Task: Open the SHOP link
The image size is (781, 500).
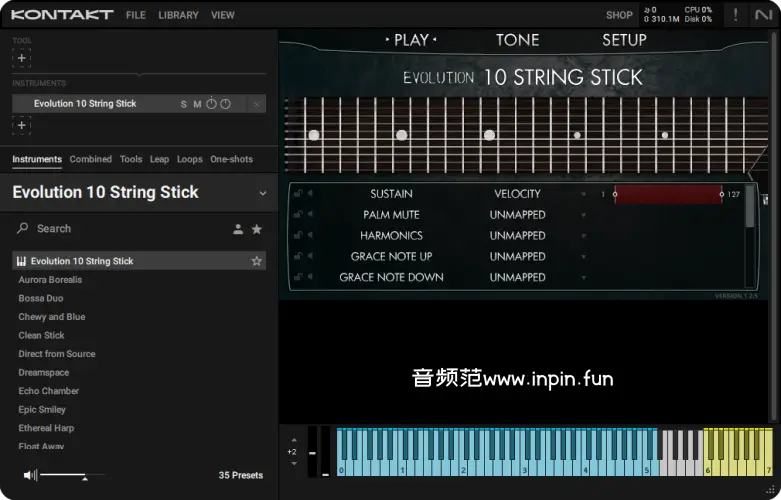Action: [619, 15]
